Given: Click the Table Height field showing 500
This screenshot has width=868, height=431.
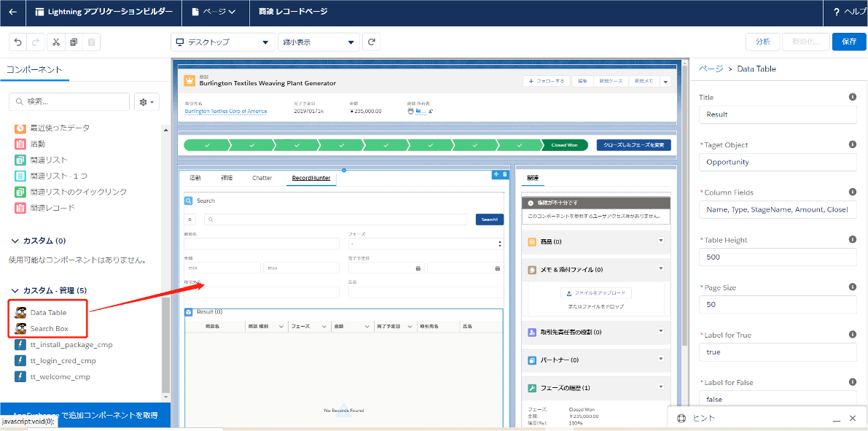Looking at the screenshot, I should pyautogui.click(x=778, y=257).
